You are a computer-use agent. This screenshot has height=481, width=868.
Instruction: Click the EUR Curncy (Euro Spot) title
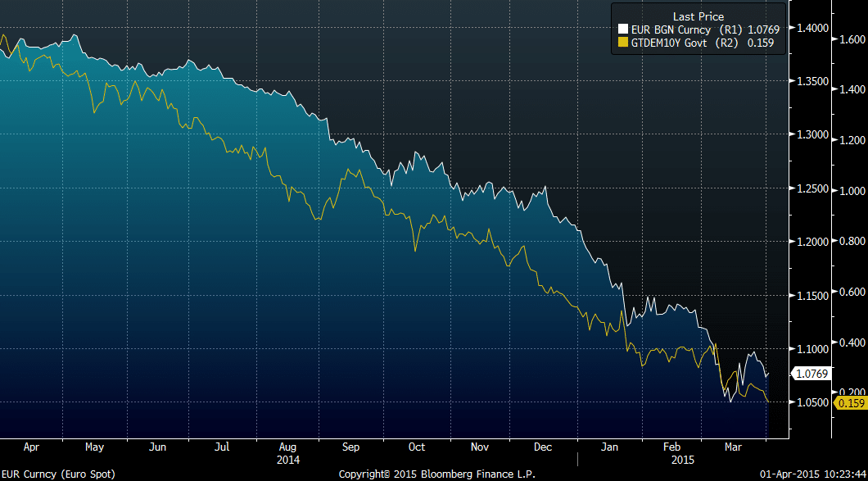click(x=58, y=474)
